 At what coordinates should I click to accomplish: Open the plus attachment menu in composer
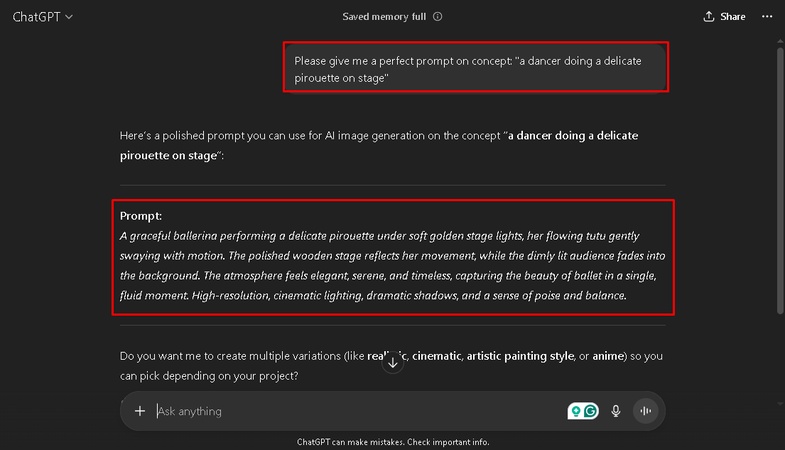coord(140,411)
